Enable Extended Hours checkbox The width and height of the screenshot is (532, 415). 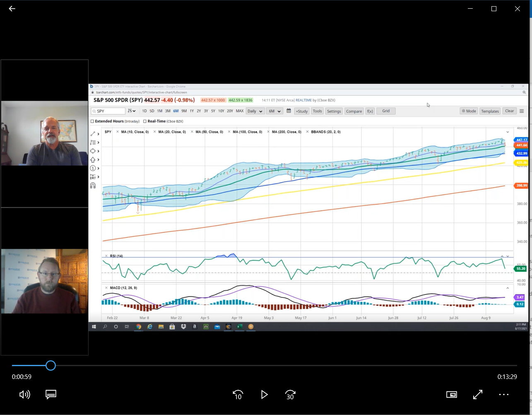point(92,121)
